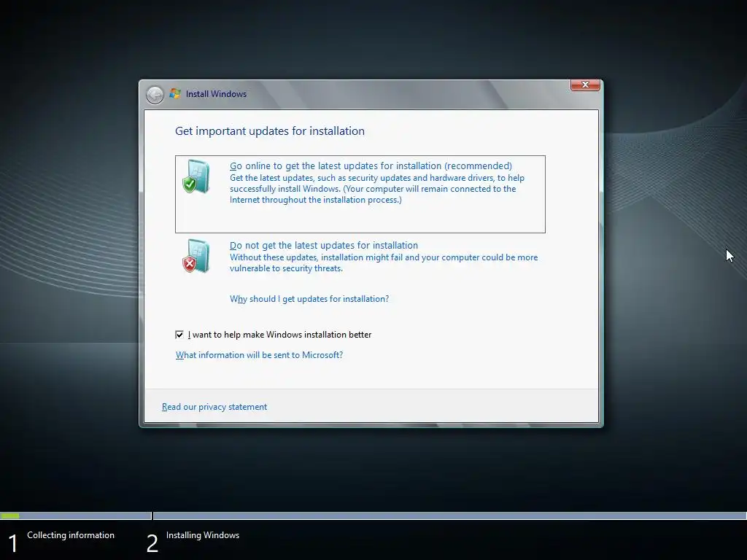
Task: Click the red shield no-updates icon
Action: coord(196,256)
